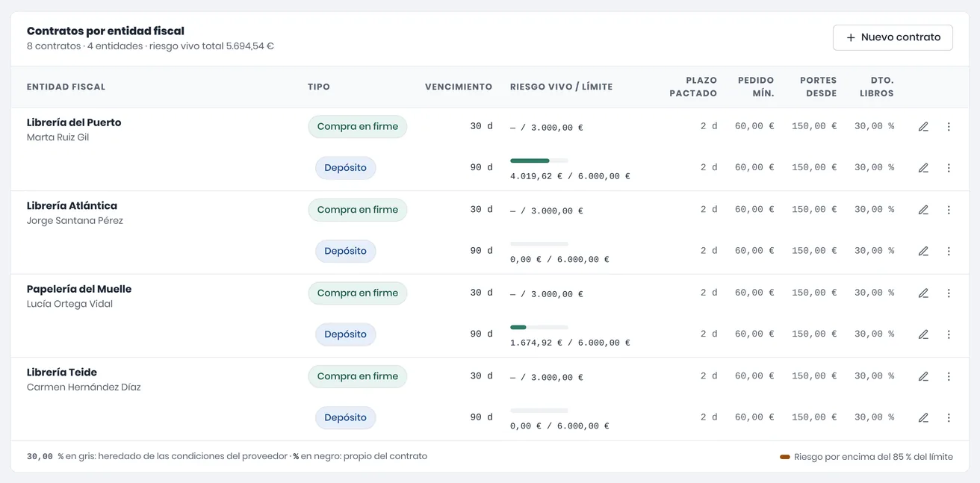
Task: Click the Compra en firme badge for Librería del Puerto
Action: [358, 127]
